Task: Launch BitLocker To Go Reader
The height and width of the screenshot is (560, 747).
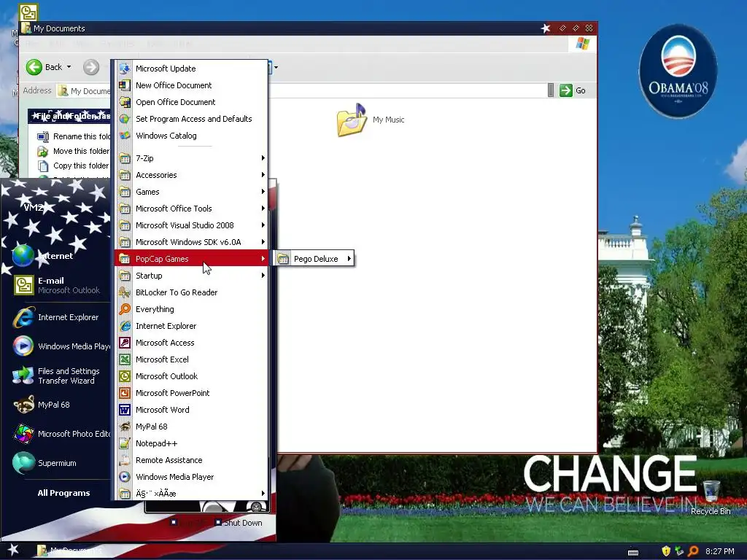Action: tap(190, 292)
